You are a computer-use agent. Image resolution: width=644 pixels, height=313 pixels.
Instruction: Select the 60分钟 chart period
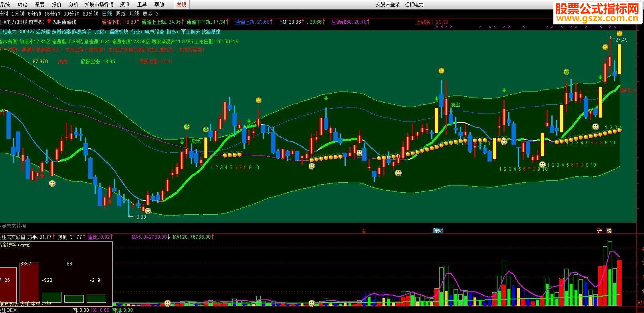tap(91, 14)
